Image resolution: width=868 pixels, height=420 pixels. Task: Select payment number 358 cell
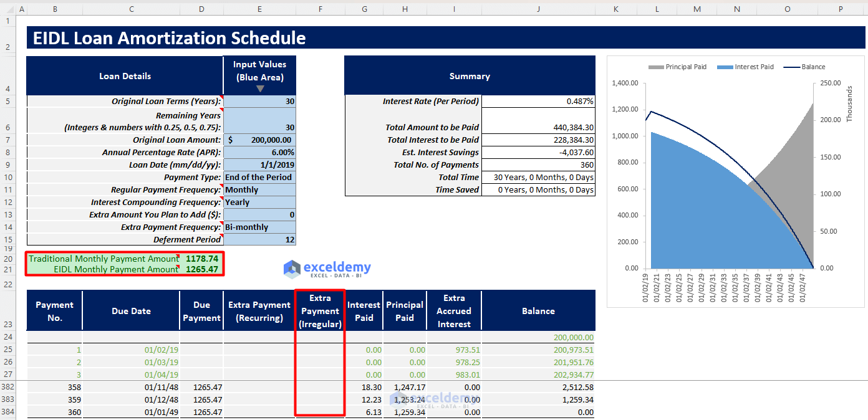coord(54,387)
